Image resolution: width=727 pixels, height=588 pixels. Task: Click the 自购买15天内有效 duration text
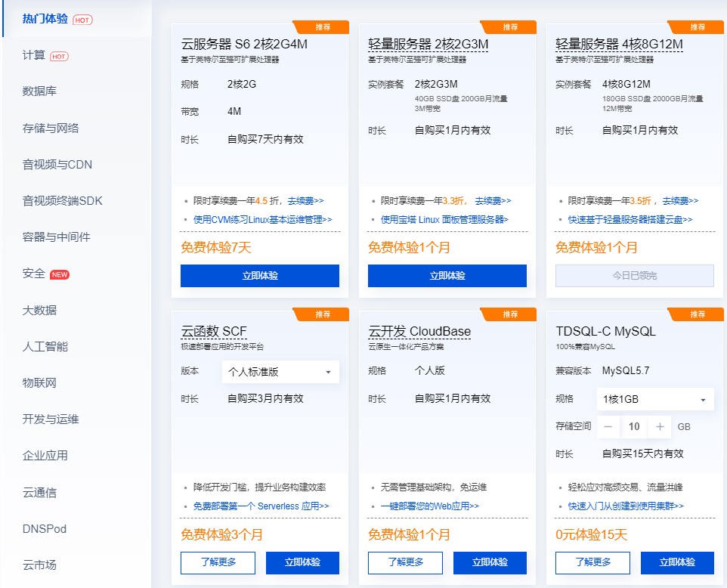click(642, 453)
